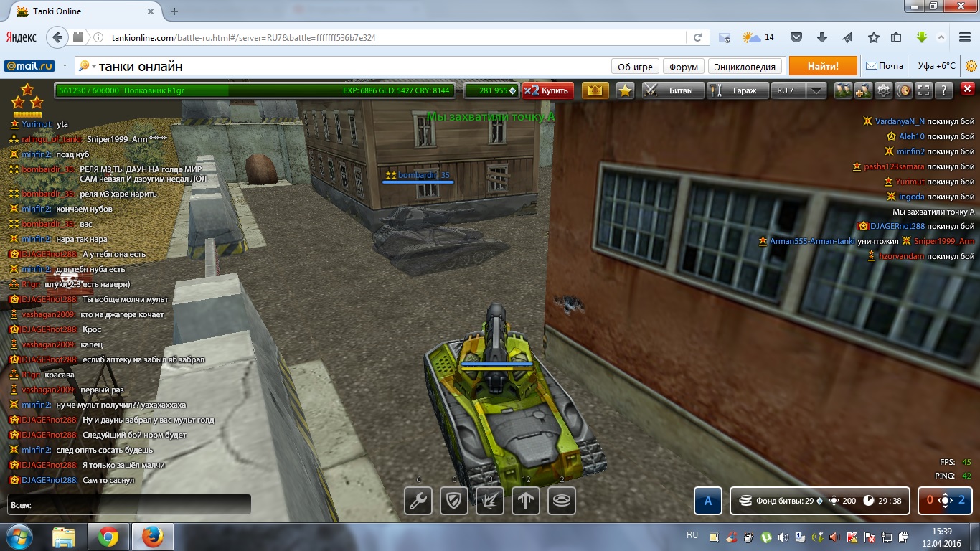Activate the double armor shield supply
The image size is (980, 551).
coord(454,501)
